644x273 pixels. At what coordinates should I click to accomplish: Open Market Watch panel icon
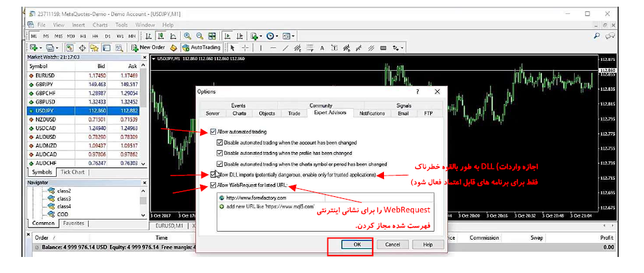coord(70,47)
